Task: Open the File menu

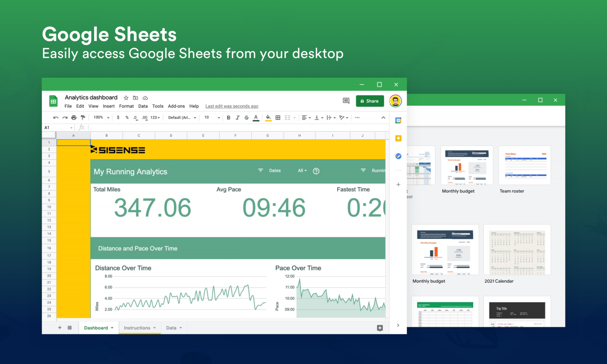Action: click(x=68, y=106)
